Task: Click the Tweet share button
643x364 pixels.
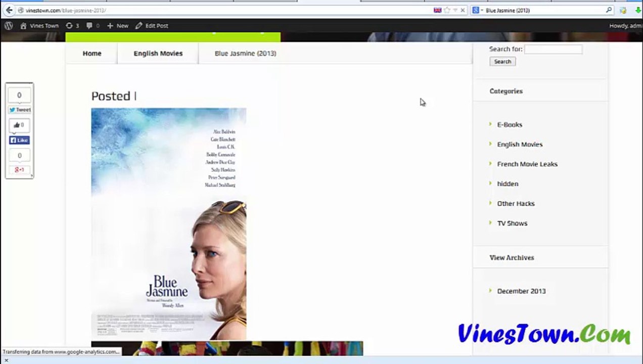Action: coord(19,110)
